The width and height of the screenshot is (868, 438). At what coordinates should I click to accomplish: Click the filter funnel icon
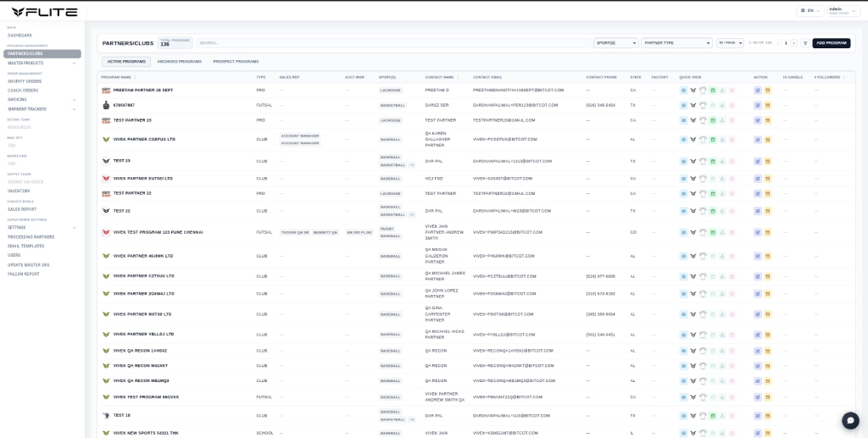[805, 43]
